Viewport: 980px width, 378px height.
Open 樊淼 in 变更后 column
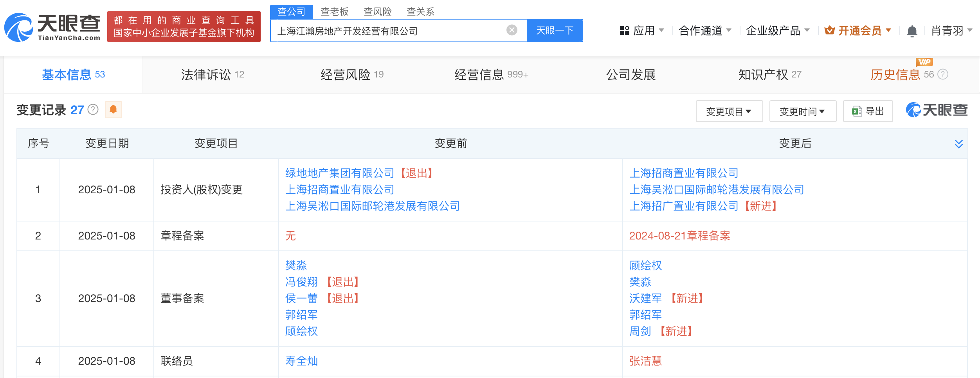coord(640,282)
